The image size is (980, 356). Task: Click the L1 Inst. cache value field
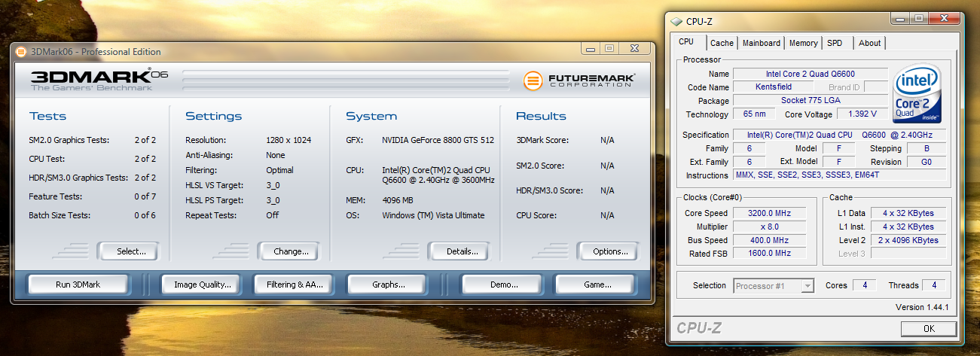coord(908,227)
